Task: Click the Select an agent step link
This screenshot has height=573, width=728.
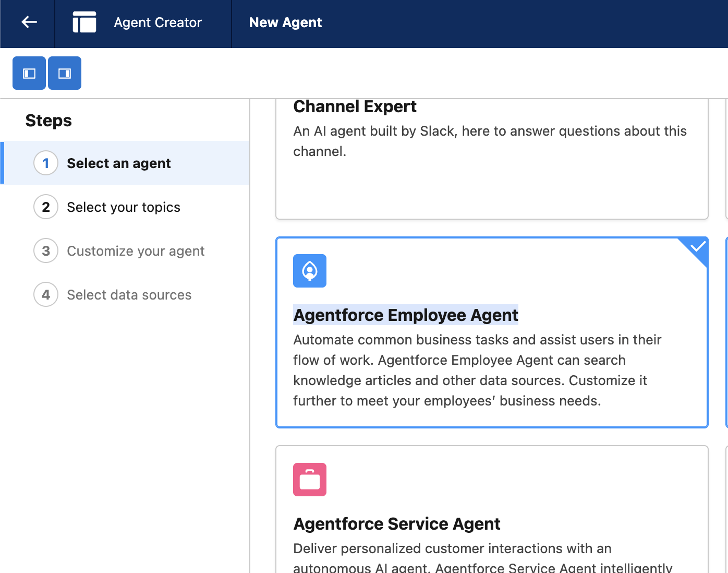Action: (x=118, y=163)
